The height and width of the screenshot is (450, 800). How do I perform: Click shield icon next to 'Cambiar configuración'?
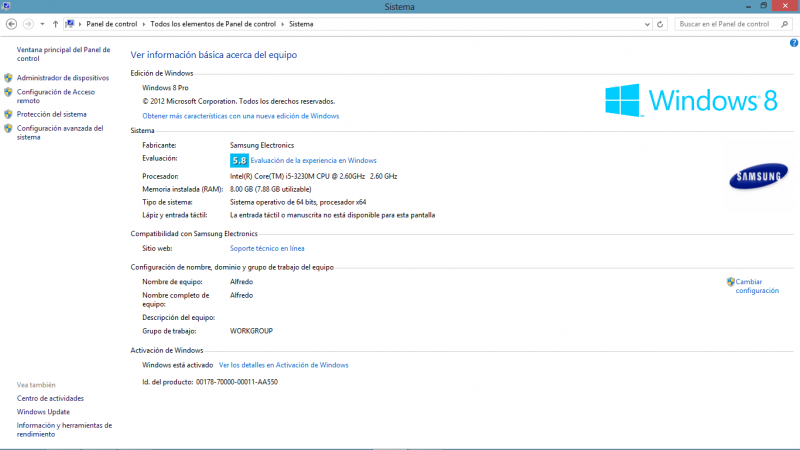pos(731,282)
